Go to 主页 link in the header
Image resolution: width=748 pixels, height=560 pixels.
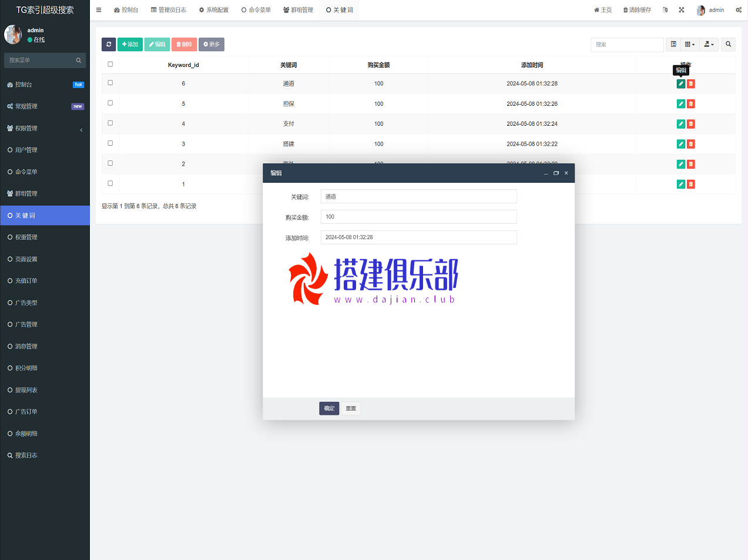pyautogui.click(x=603, y=10)
